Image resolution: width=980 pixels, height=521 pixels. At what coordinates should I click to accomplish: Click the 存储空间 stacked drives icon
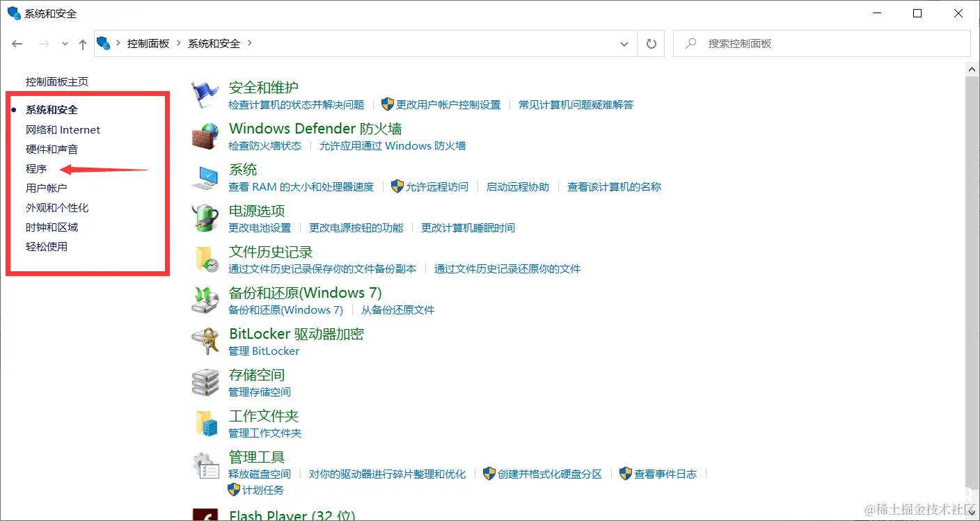205,382
